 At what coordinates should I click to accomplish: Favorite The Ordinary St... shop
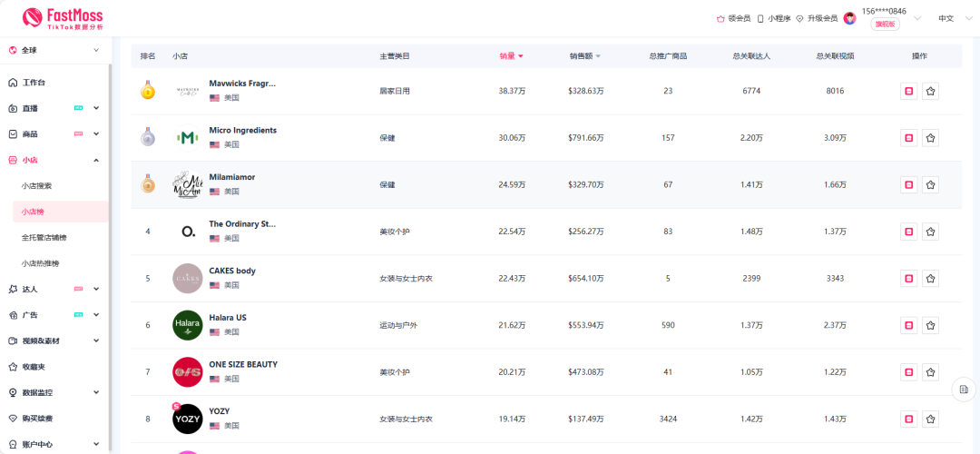pyautogui.click(x=931, y=232)
